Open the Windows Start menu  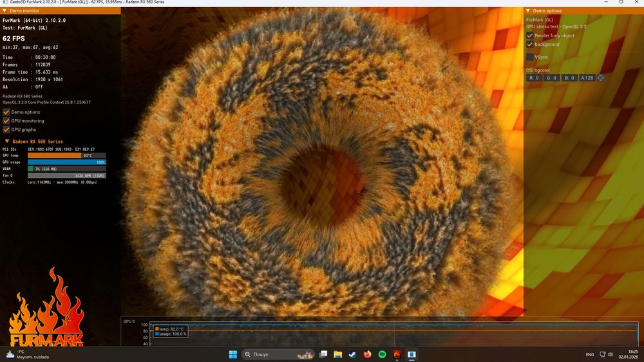coord(233,354)
